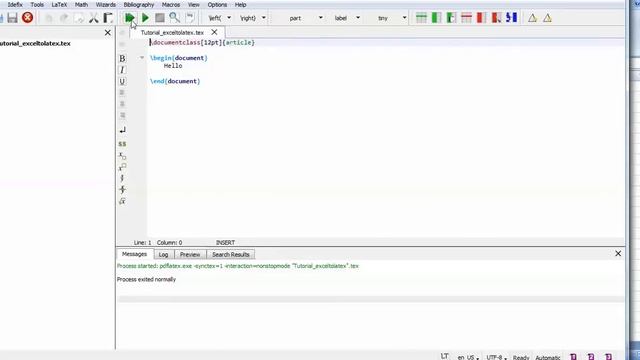
Task: Open the Tools menu
Action: 37,4
